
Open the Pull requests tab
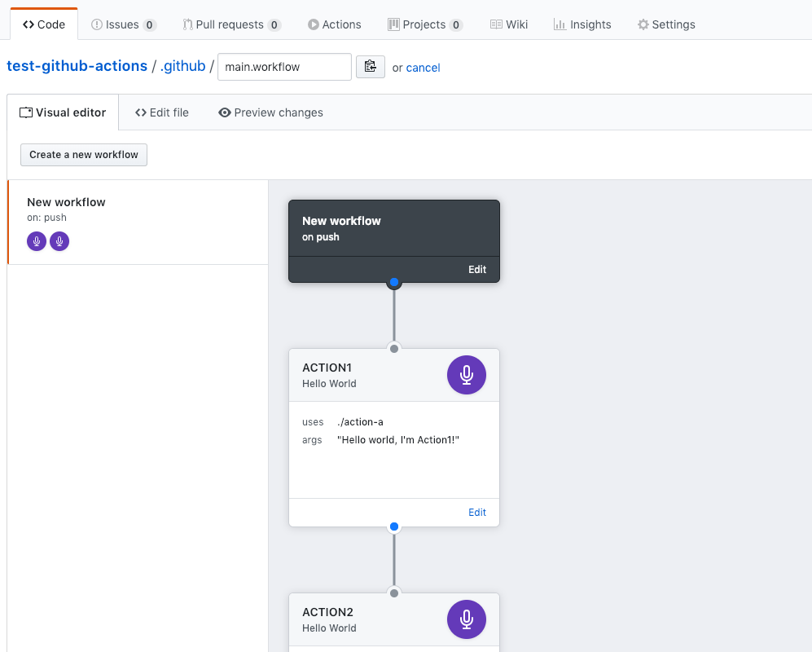click(231, 24)
